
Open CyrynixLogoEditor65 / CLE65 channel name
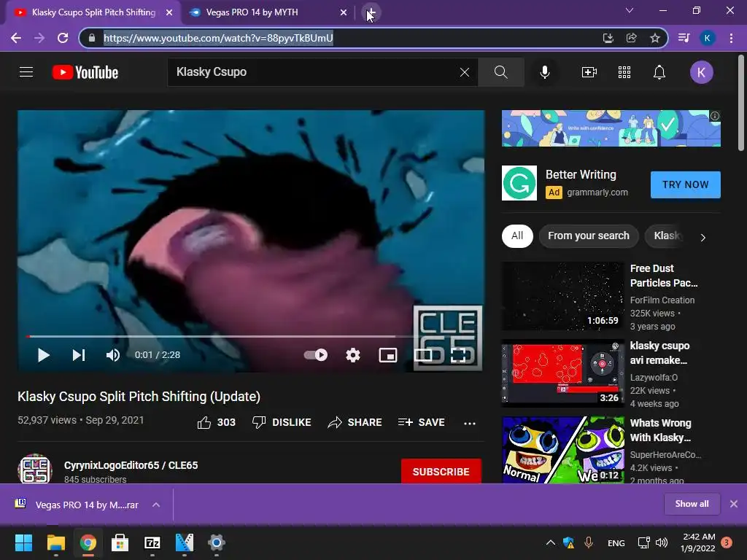click(131, 465)
